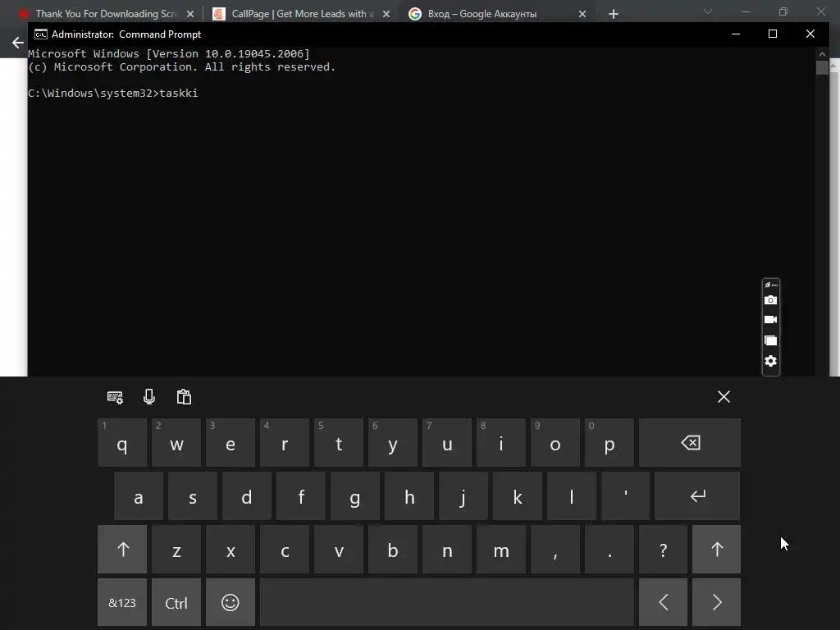
Task: Tap the letter e key
Action: pos(231,442)
